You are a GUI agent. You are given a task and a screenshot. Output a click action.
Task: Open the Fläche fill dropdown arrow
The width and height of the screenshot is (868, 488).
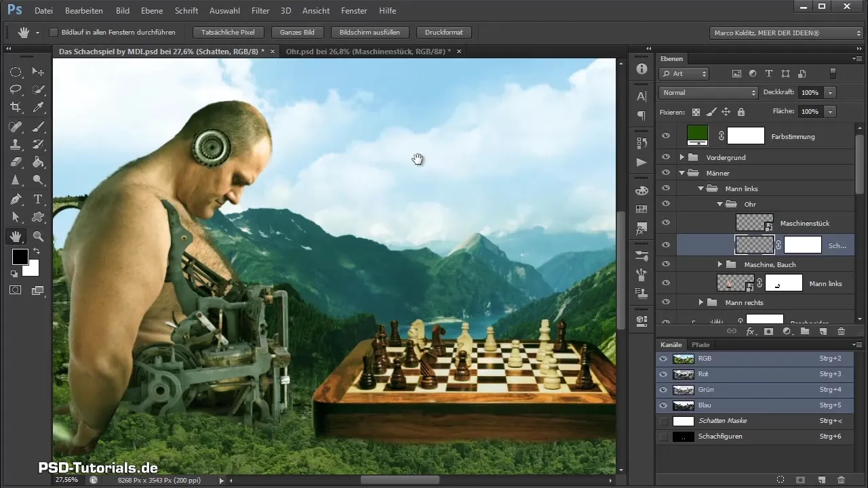pyautogui.click(x=831, y=111)
